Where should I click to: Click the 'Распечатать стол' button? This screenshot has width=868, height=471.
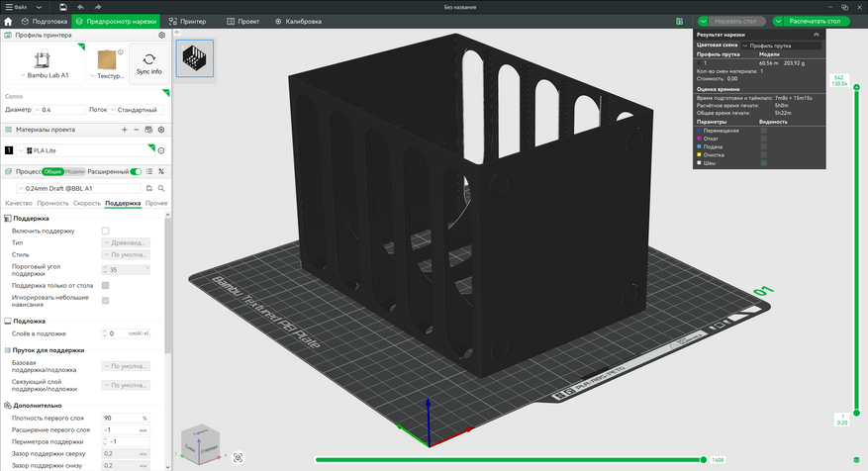coord(816,20)
